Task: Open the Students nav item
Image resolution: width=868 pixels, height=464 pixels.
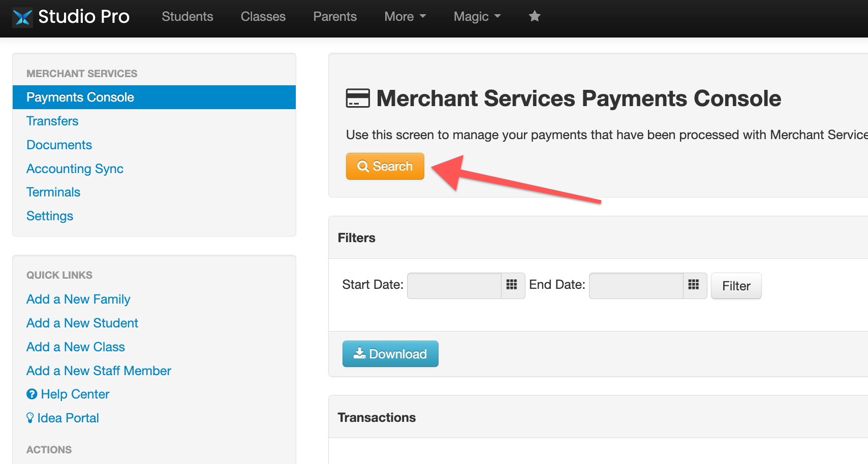Action: 188,17
